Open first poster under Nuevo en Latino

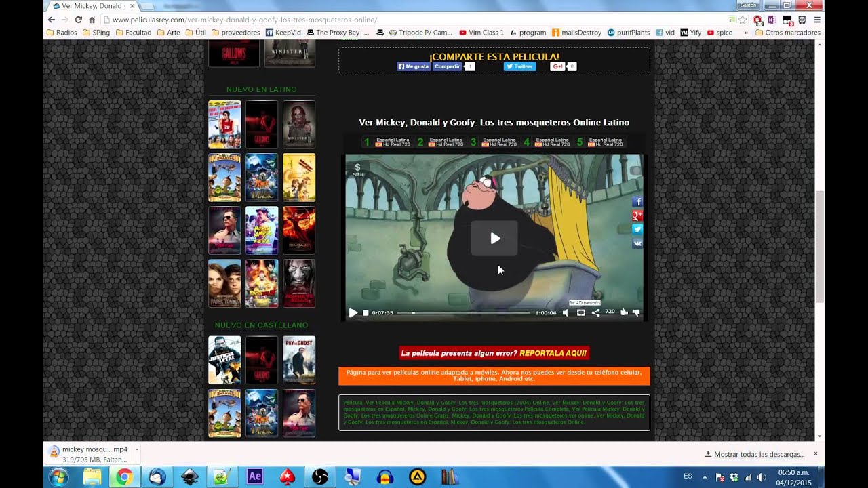(224, 124)
